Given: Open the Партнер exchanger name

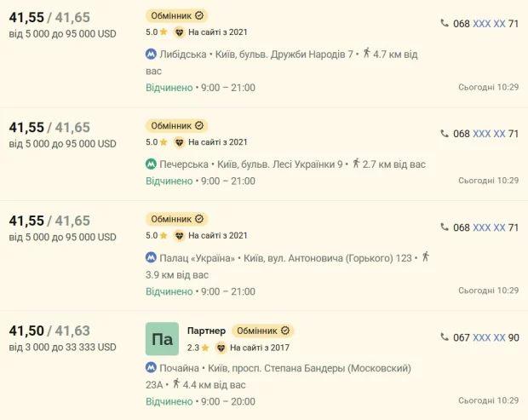Looking at the screenshot, I should tap(206, 331).
